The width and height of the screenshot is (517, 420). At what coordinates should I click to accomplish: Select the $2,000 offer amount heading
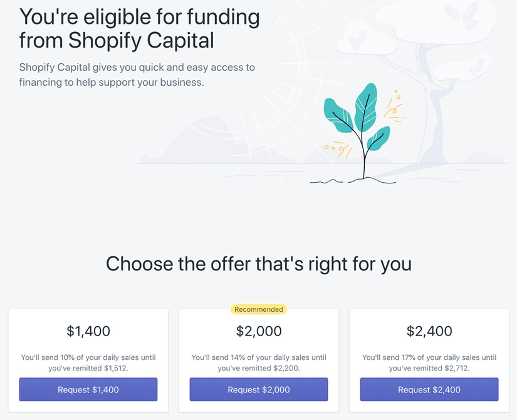259,331
